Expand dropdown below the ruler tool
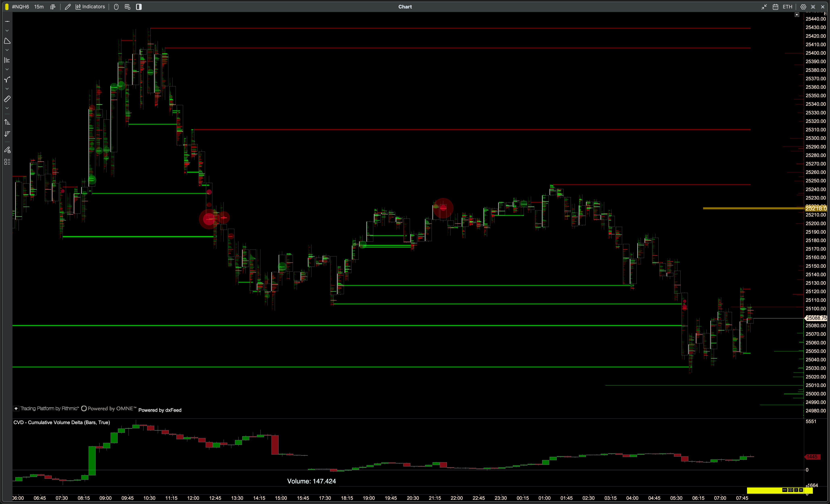Viewport: 830px width, 504px height. tap(7, 108)
